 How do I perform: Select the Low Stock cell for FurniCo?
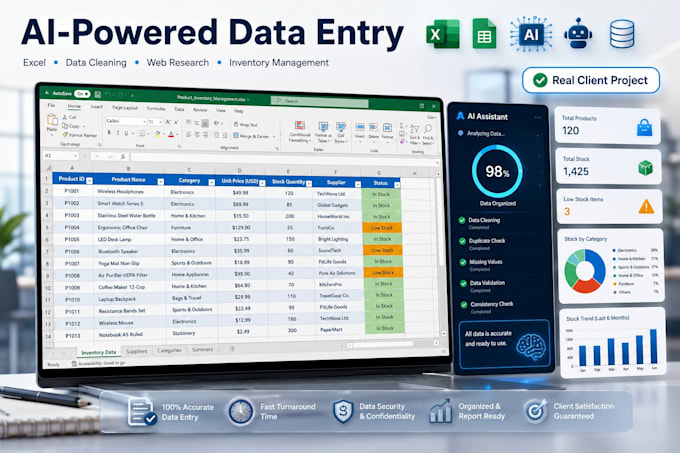[x=382, y=228]
